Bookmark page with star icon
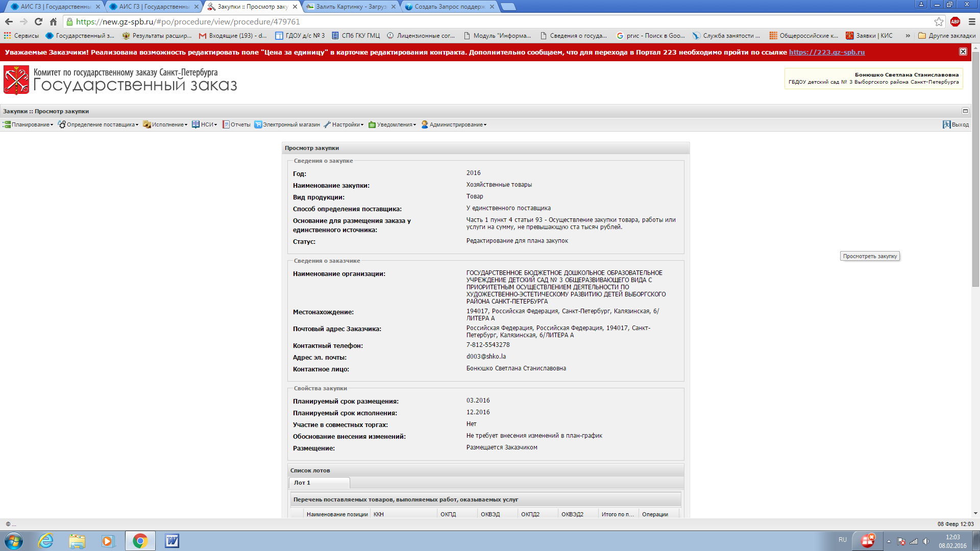This screenshot has width=980, height=551. coord(939,21)
